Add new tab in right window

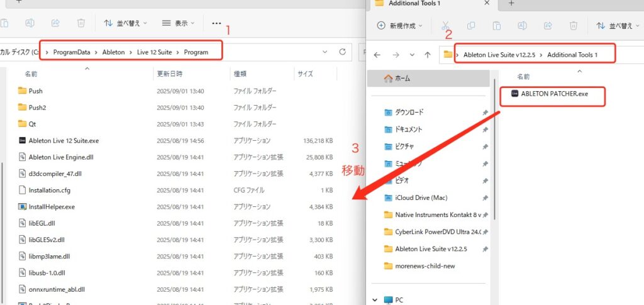pos(511,3)
